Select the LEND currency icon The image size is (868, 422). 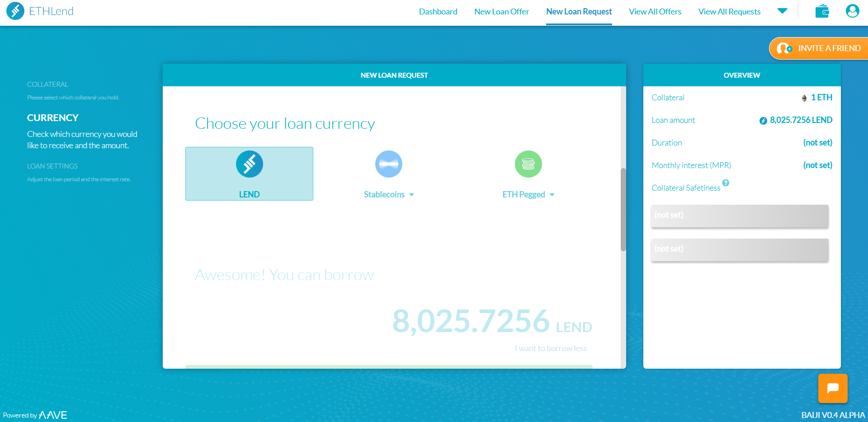tap(249, 164)
